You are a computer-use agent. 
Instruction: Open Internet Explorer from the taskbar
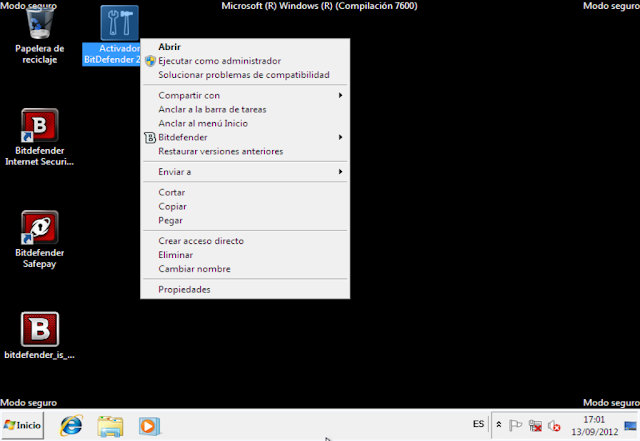point(71,425)
